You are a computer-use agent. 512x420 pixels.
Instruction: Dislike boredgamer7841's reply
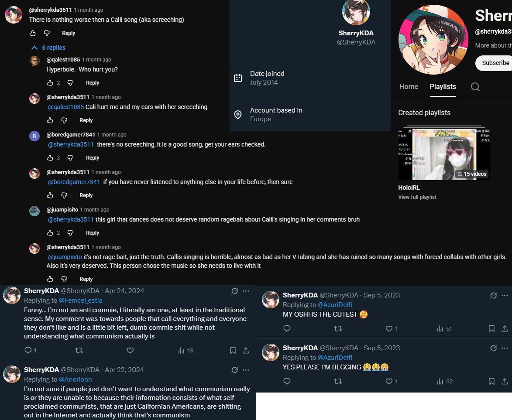71,158
